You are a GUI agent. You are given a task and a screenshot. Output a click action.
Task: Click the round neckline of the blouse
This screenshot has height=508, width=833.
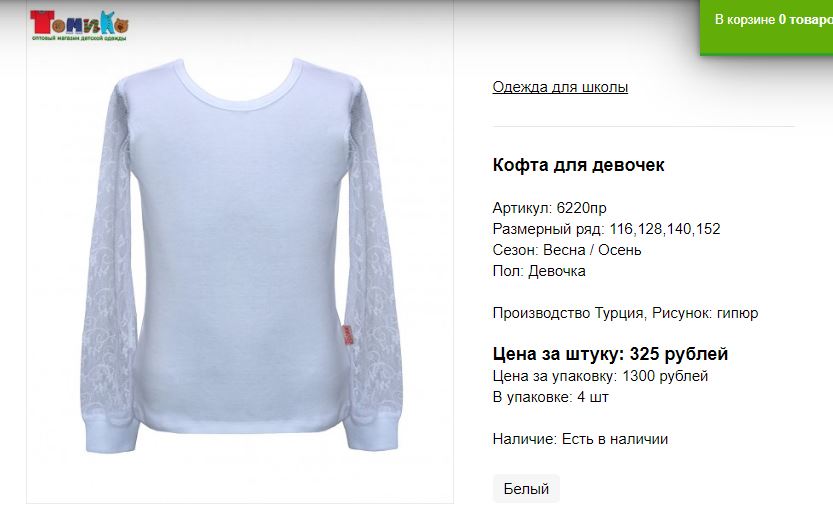pos(241,85)
